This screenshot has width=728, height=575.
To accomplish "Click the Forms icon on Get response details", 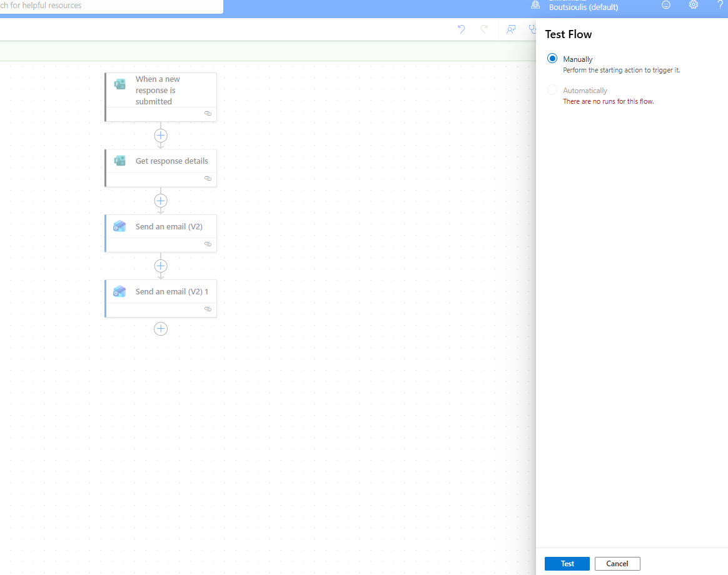I will point(120,161).
